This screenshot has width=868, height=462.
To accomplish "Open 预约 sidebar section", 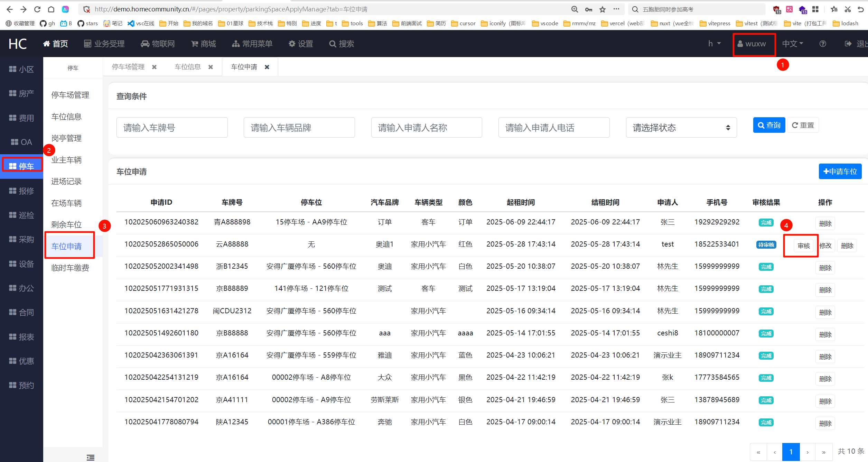I will pos(21,385).
